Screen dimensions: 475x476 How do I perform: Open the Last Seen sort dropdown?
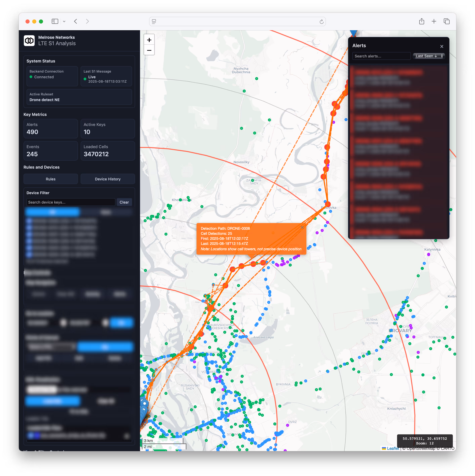429,56
